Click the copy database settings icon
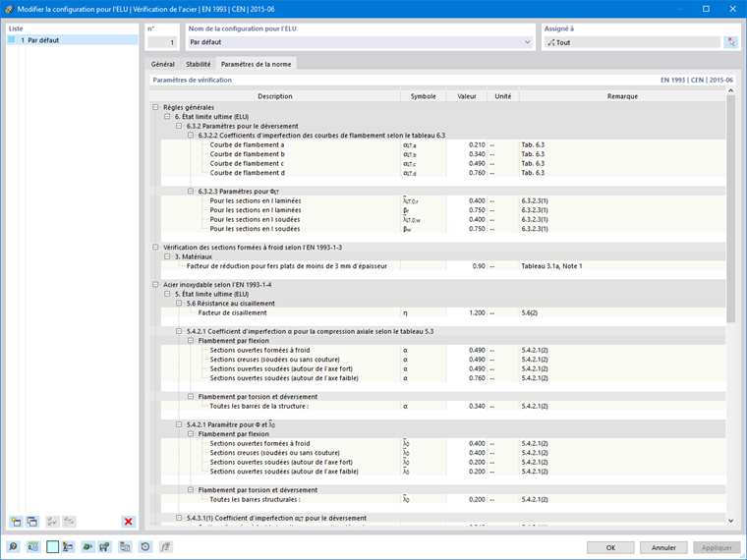Screen dimensions: 747x560 [x=125, y=546]
